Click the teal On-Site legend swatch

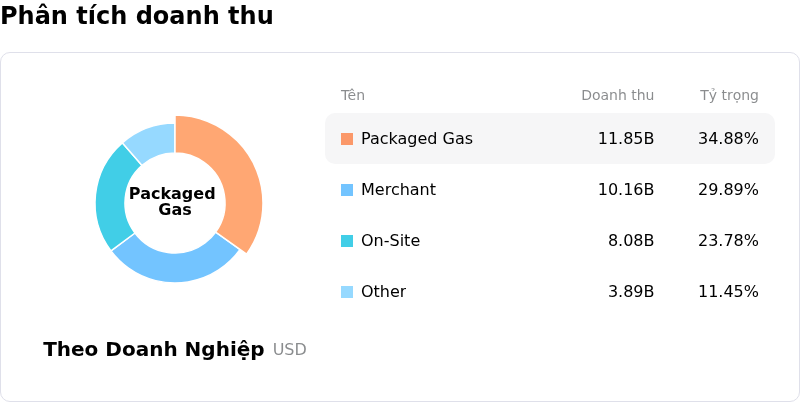pos(347,241)
